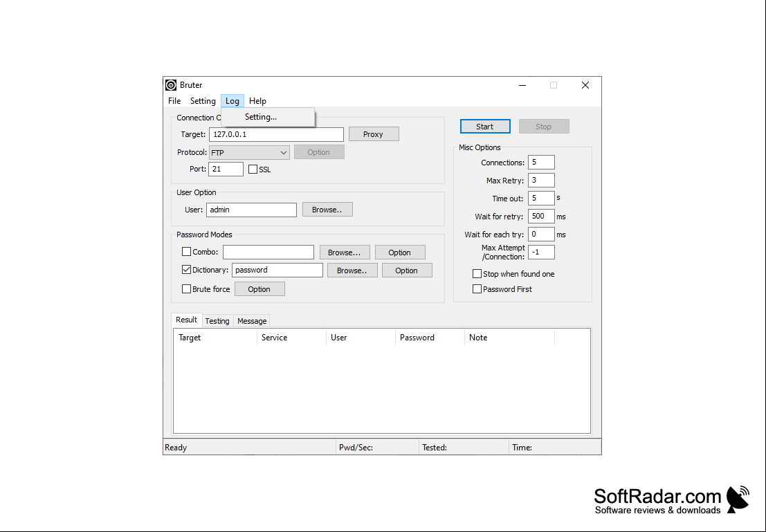
Task: Click the User column header in results
Action: (x=361, y=338)
